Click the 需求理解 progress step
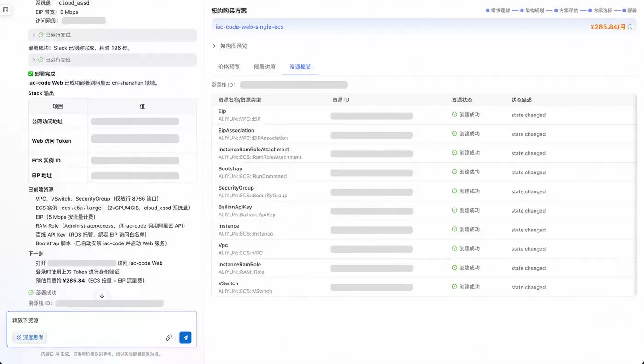 (x=498, y=11)
